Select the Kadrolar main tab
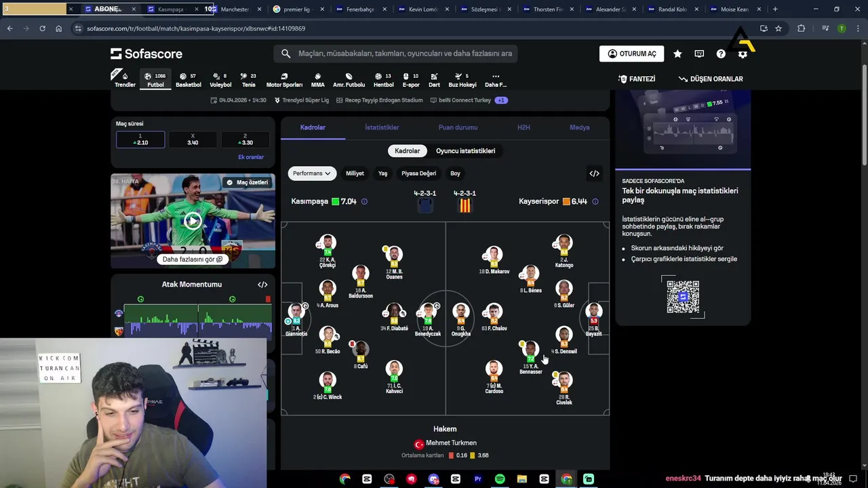Viewport: 868px width, 488px height. 313,127
